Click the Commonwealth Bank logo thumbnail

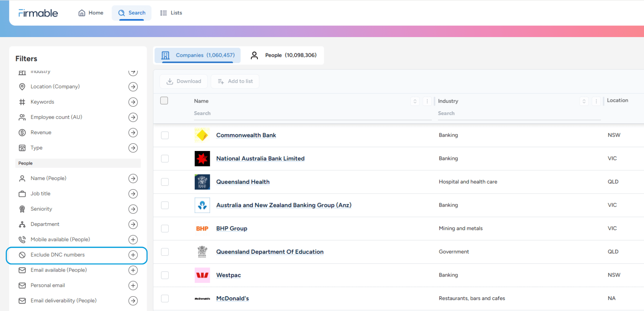tap(202, 135)
